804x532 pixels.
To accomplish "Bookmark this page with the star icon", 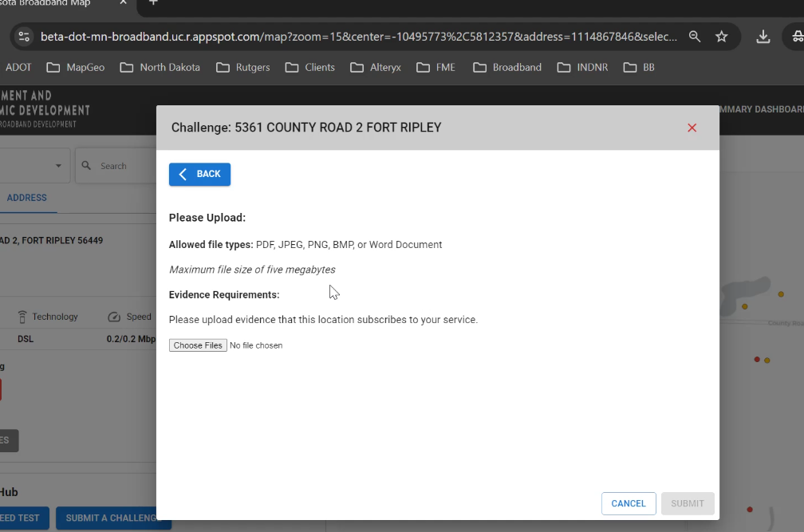I will tap(721, 37).
